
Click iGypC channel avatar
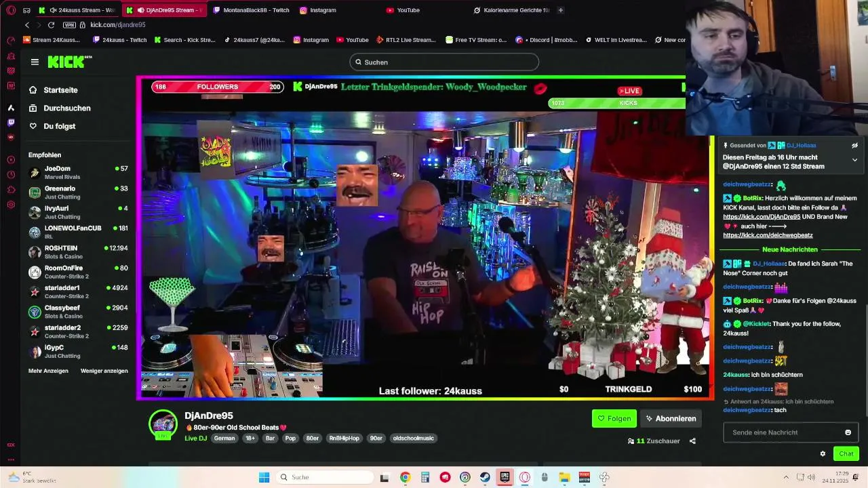(x=35, y=352)
